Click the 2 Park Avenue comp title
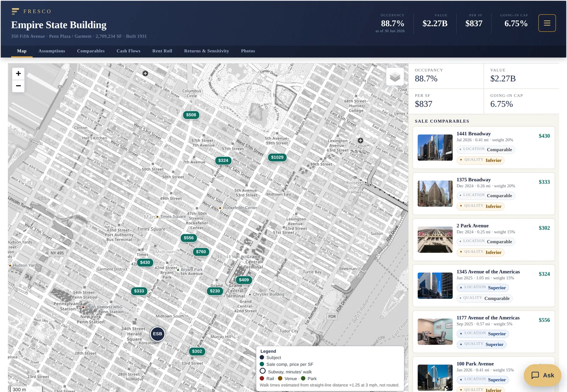 pyautogui.click(x=472, y=226)
